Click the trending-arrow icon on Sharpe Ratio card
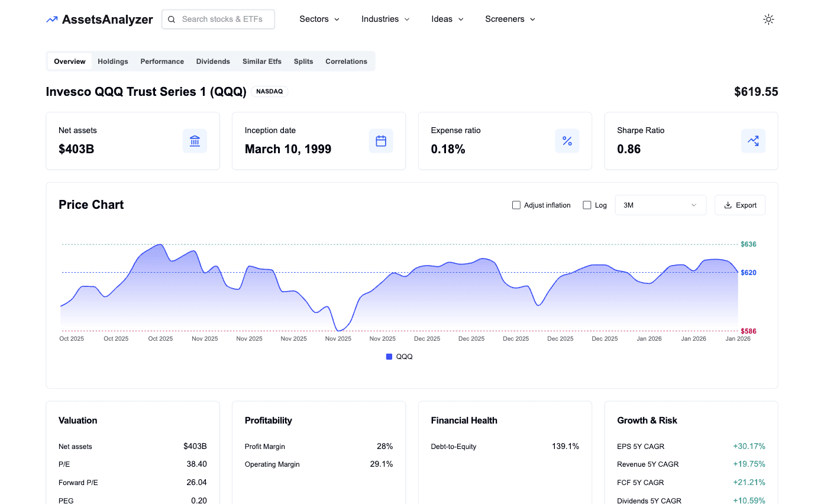This screenshot has height=504, width=824. click(x=753, y=141)
